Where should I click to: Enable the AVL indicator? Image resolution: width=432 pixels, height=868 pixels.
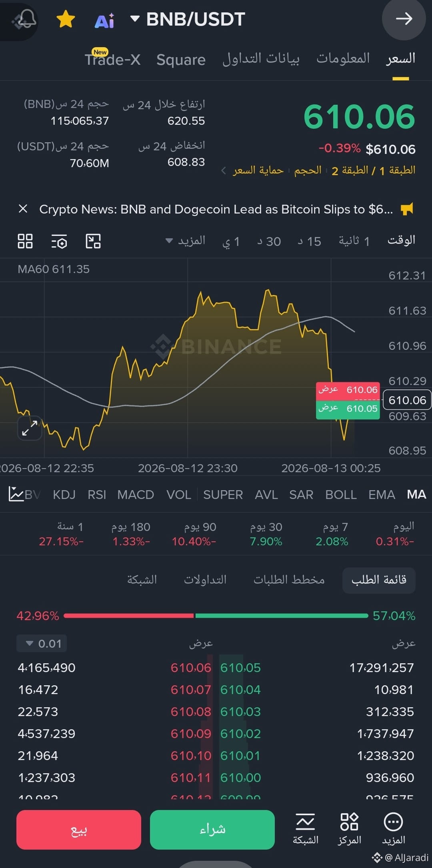[266, 495]
